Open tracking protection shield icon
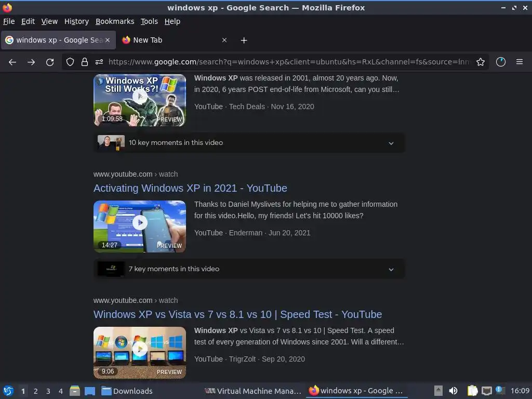532x399 pixels. (x=70, y=62)
